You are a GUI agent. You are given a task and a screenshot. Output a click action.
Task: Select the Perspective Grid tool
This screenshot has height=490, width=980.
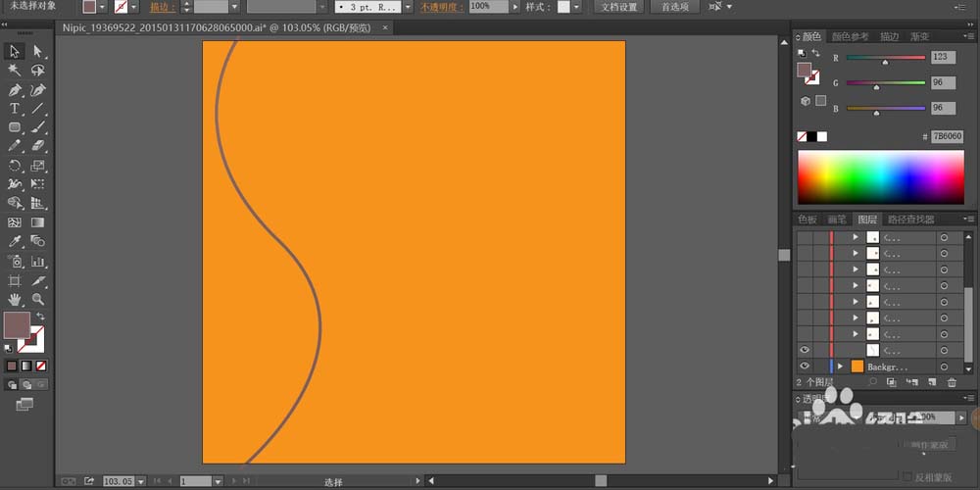coord(38,203)
